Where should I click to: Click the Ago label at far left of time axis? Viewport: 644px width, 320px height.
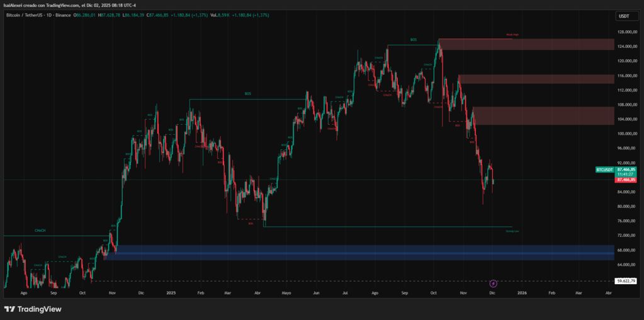click(24, 294)
